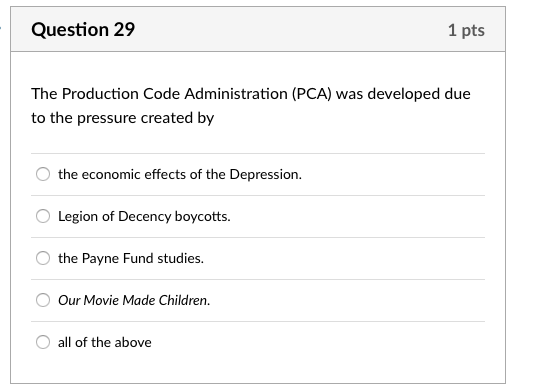Click the italic 'Our Movie Made Children.' label
This screenshot has width=533, height=391.
(x=134, y=300)
